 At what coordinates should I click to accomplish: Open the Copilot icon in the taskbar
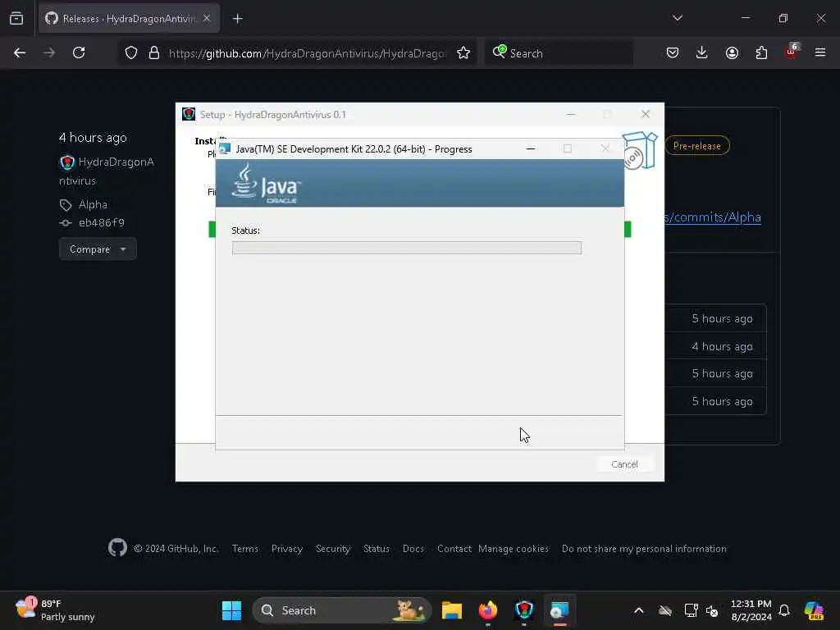[x=814, y=610]
